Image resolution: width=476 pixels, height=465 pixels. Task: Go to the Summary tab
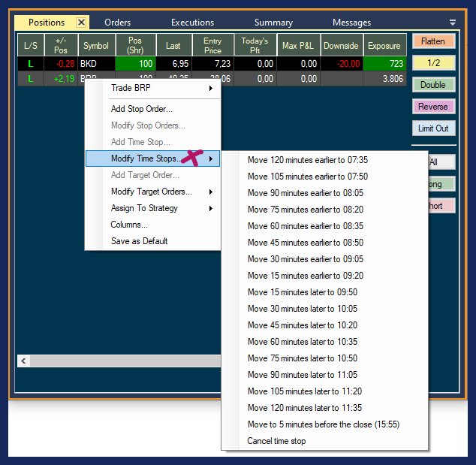coord(273,23)
